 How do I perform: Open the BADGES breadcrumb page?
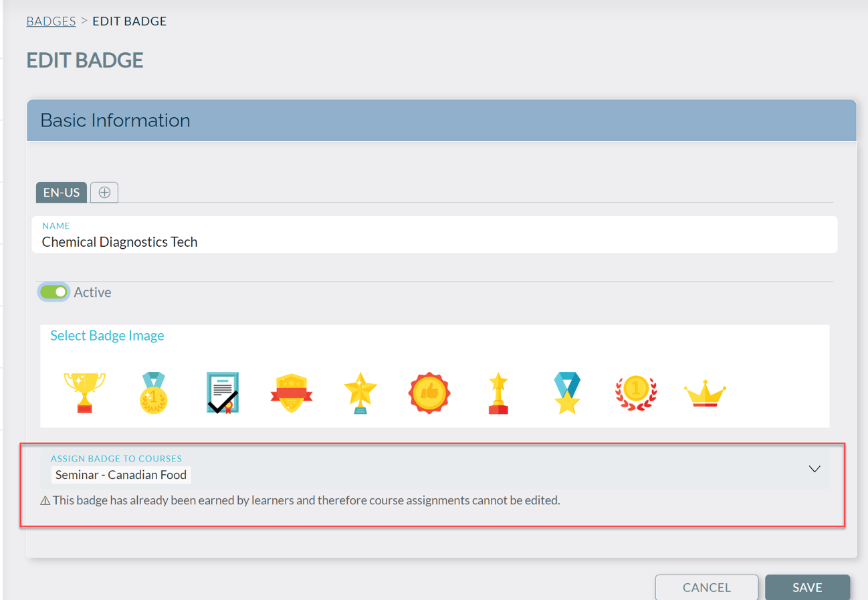[x=51, y=21]
